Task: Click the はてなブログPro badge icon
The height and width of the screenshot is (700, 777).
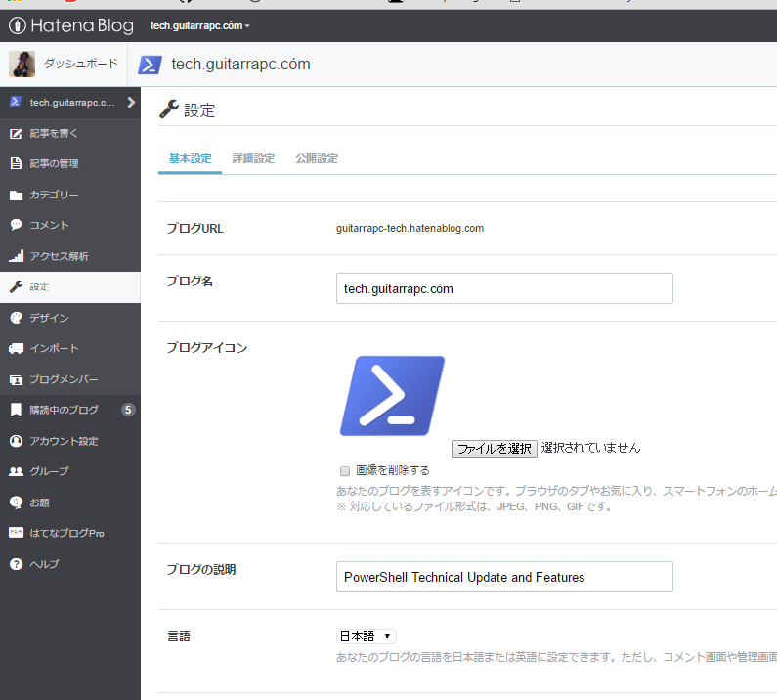Action: coord(16,533)
